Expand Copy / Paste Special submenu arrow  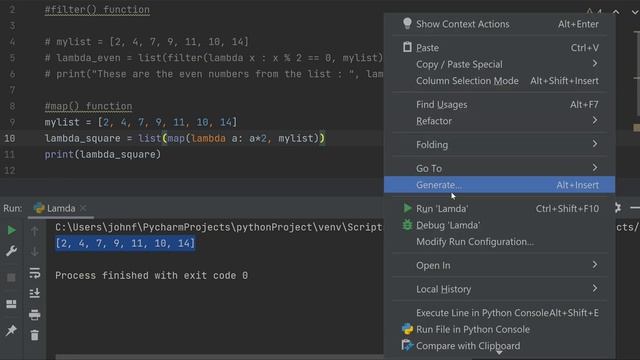pos(595,64)
